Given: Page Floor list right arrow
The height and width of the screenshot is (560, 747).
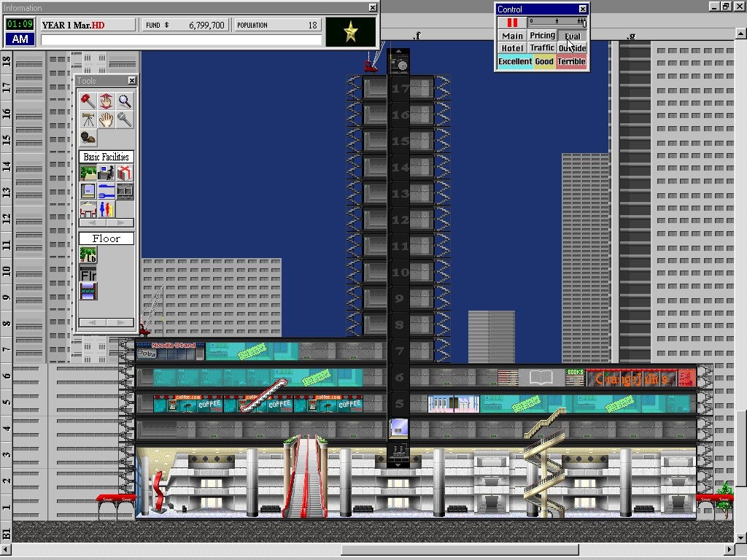Looking at the screenshot, I should pos(120,322).
